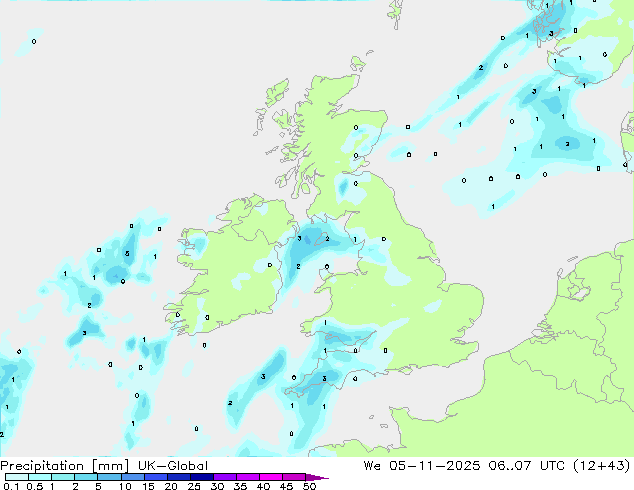
Task: Select the 35–40 mm legend swatch
Action: [x=247, y=477]
